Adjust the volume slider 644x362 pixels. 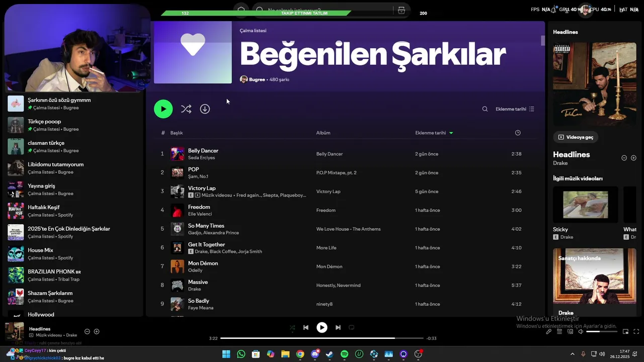pos(602,331)
